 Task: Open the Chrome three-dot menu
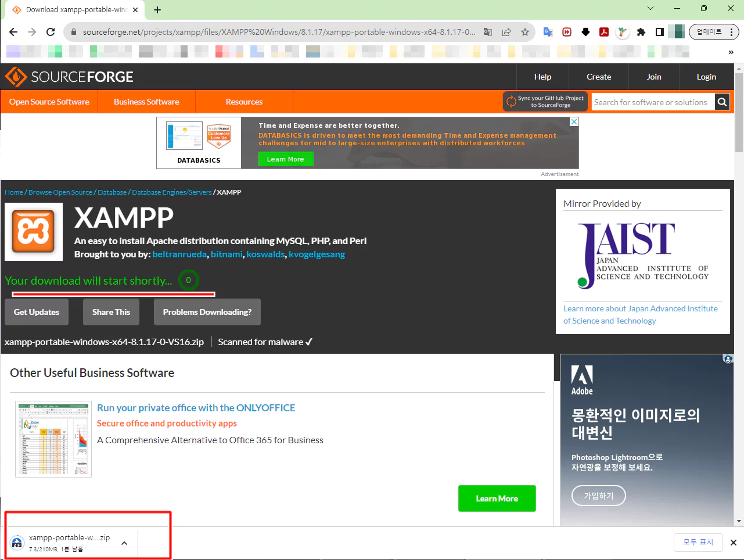732,32
